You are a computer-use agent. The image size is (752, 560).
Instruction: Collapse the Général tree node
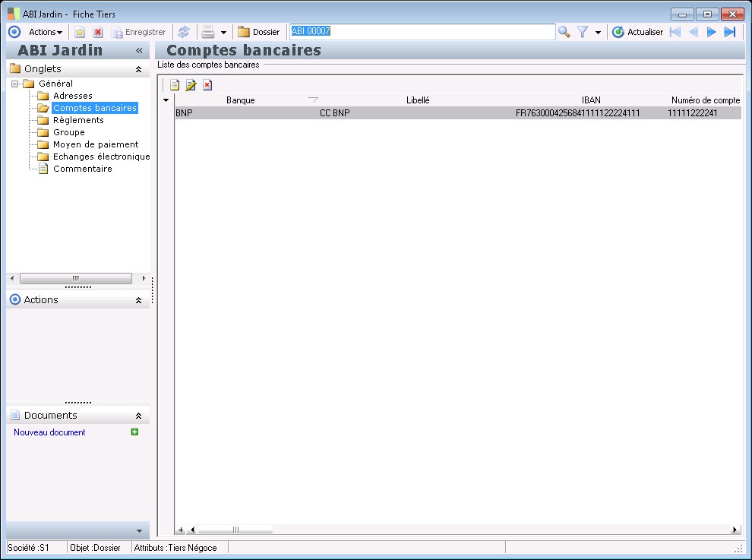[15, 84]
